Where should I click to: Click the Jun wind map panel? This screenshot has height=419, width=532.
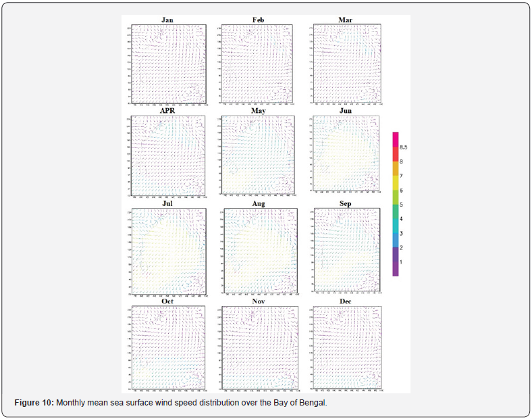coord(346,153)
